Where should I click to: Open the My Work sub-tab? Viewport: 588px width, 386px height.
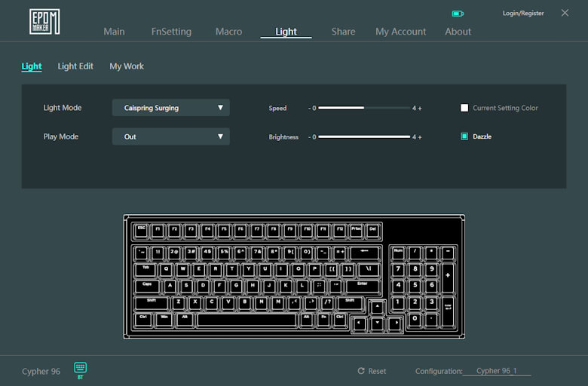point(127,66)
